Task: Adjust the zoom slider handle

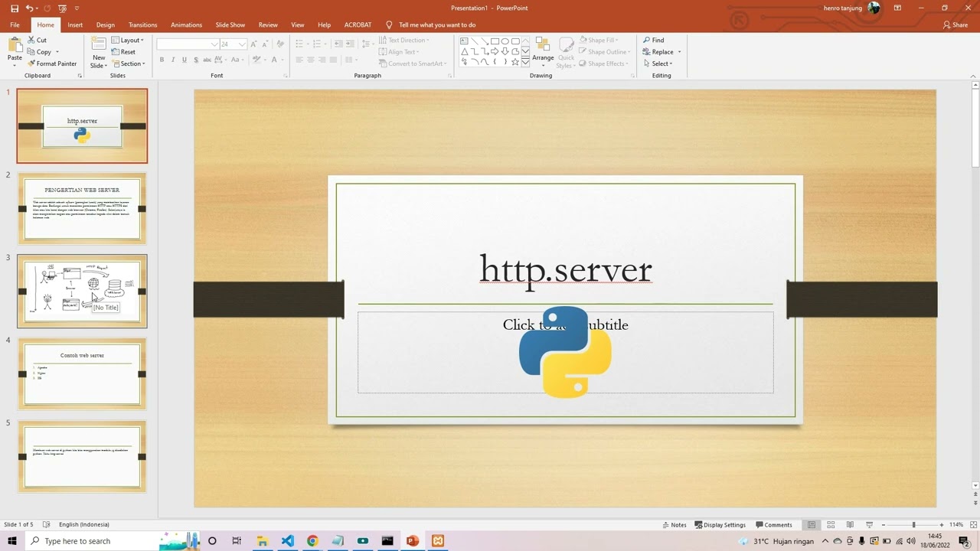Action: pyautogui.click(x=913, y=525)
